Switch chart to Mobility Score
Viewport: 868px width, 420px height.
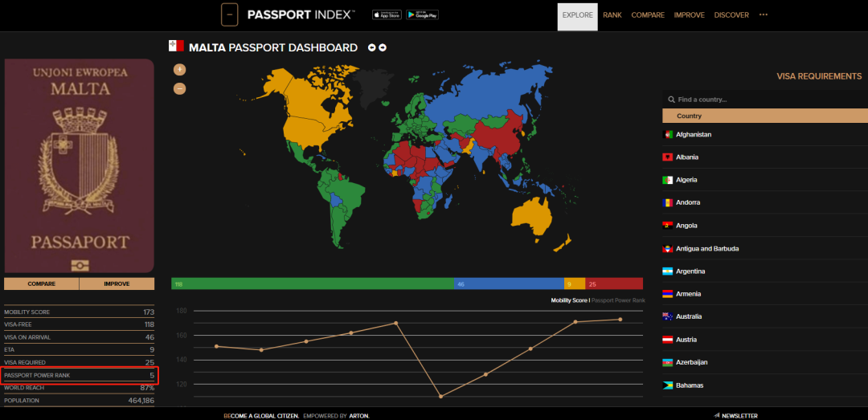pyautogui.click(x=569, y=300)
